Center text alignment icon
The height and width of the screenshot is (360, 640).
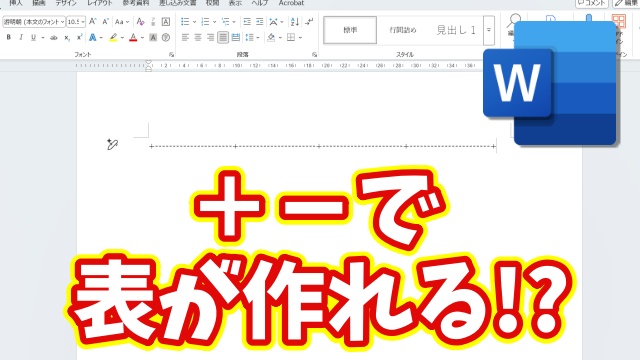tap(198, 38)
